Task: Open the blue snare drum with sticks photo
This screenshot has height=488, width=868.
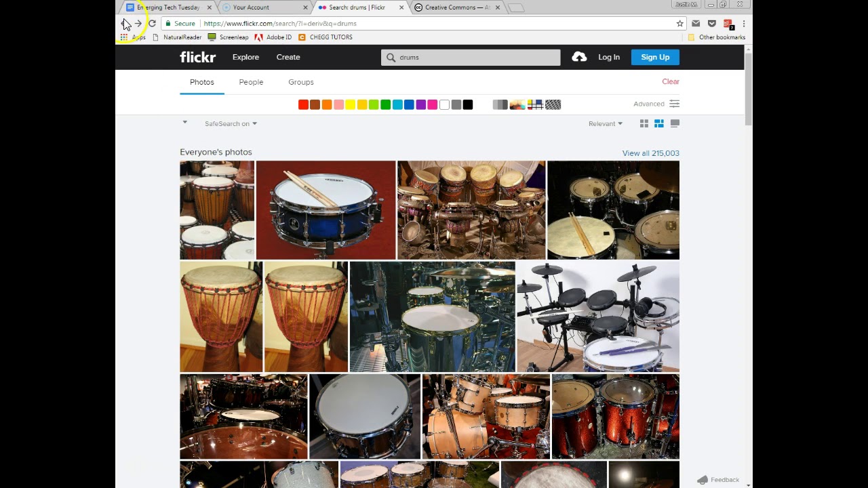Action: [325, 210]
